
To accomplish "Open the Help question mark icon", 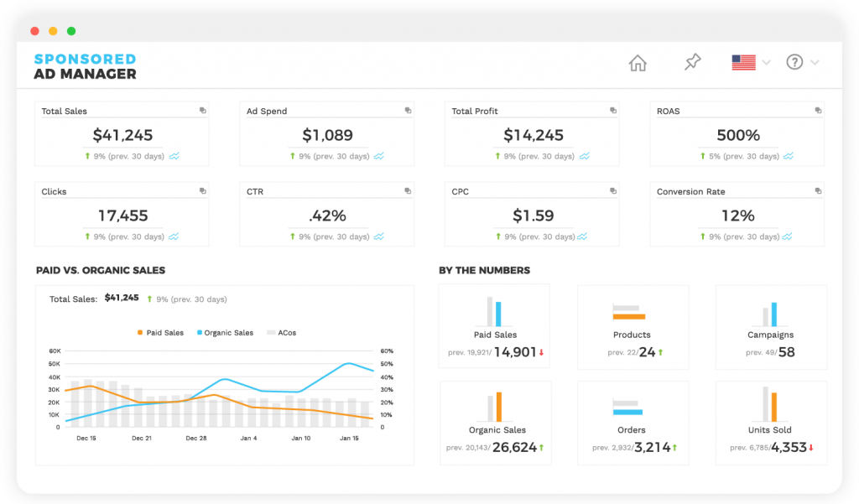I will tap(794, 62).
